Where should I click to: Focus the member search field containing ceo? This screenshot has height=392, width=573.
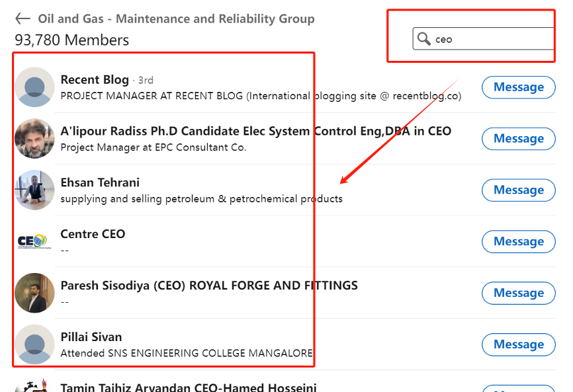[484, 39]
